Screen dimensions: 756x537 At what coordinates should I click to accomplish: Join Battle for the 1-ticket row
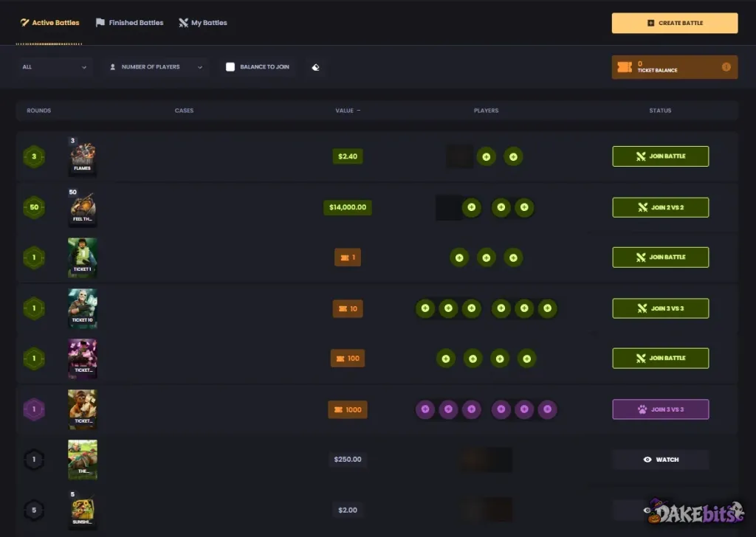click(661, 257)
